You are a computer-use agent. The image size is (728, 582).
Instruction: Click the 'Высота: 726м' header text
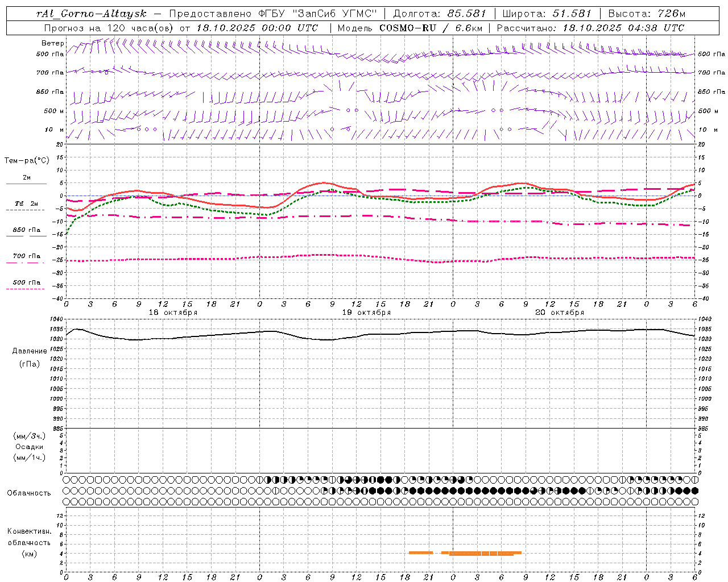click(647, 13)
